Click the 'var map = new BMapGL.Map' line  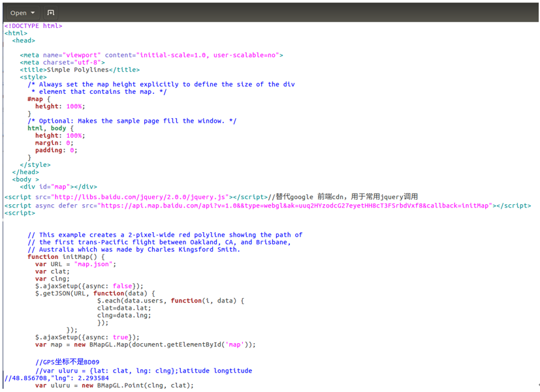click(x=146, y=344)
